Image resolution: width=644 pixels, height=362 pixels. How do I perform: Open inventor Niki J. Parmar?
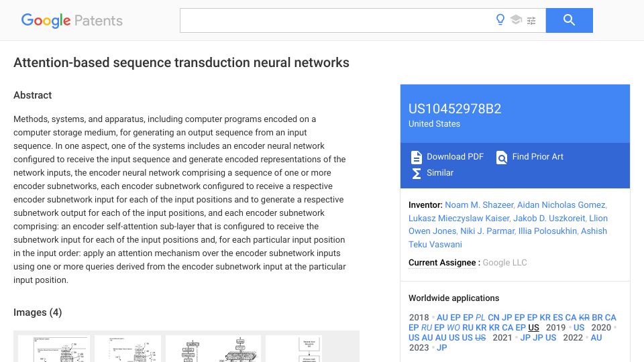(x=487, y=231)
